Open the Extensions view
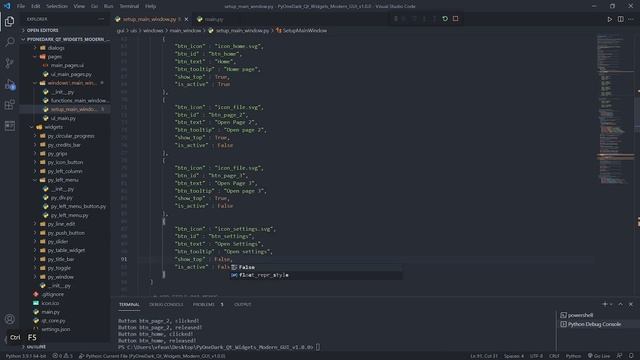This screenshot has width=640, height=360. [9, 104]
